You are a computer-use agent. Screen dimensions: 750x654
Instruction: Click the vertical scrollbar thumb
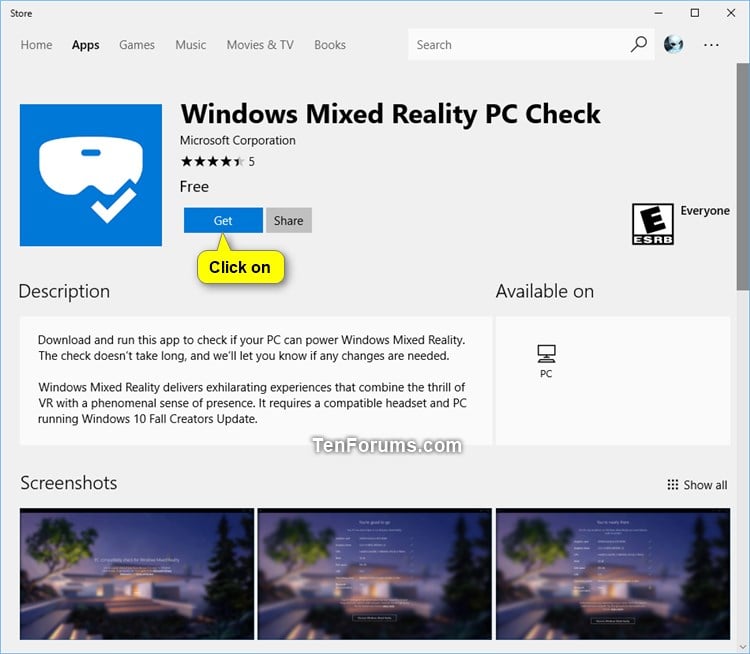click(x=743, y=177)
